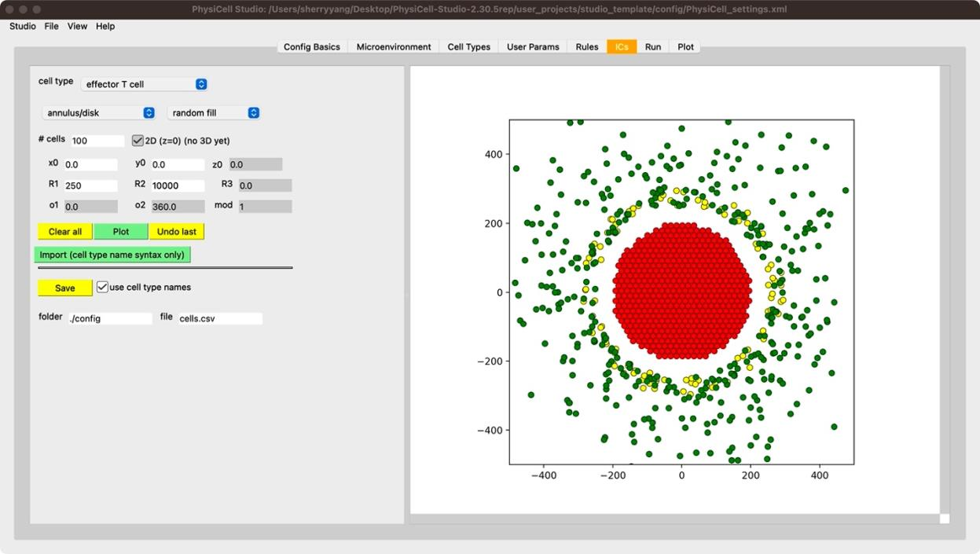The height and width of the screenshot is (554, 980).
Task: Open the cell type dropdown
Action: click(145, 84)
